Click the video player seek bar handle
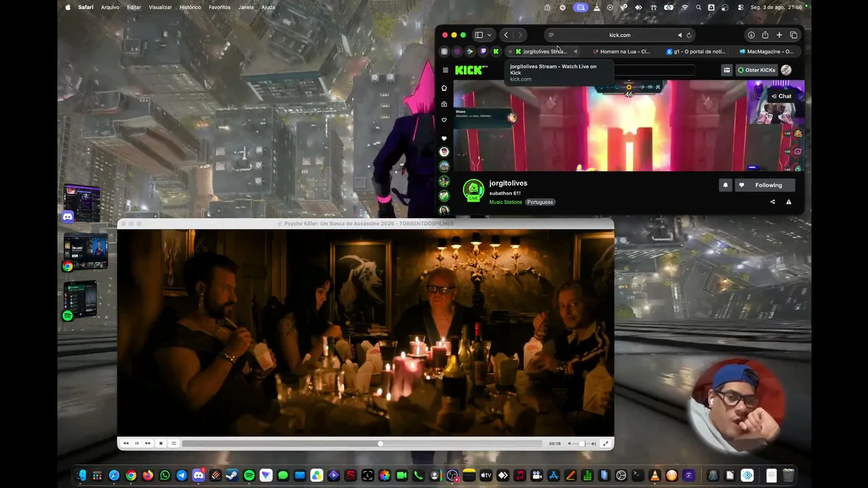The image size is (868, 488). (x=380, y=443)
